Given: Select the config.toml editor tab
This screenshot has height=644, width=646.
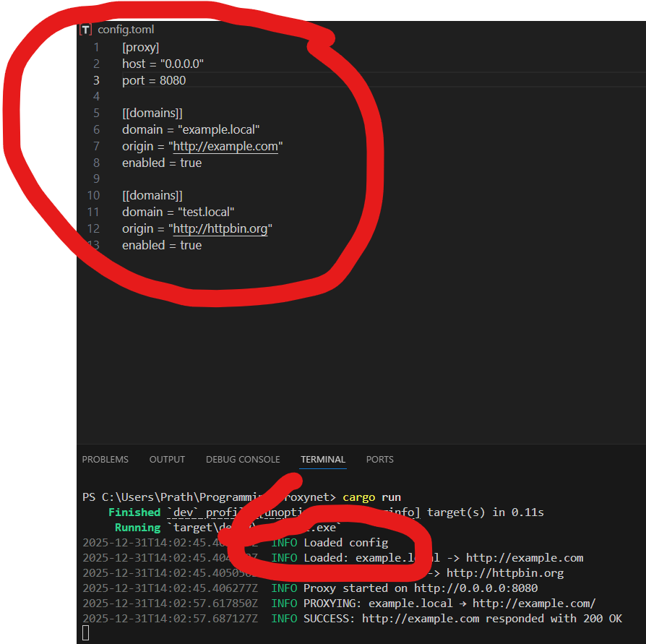Looking at the screenshot, I should (x=126, y=30).
